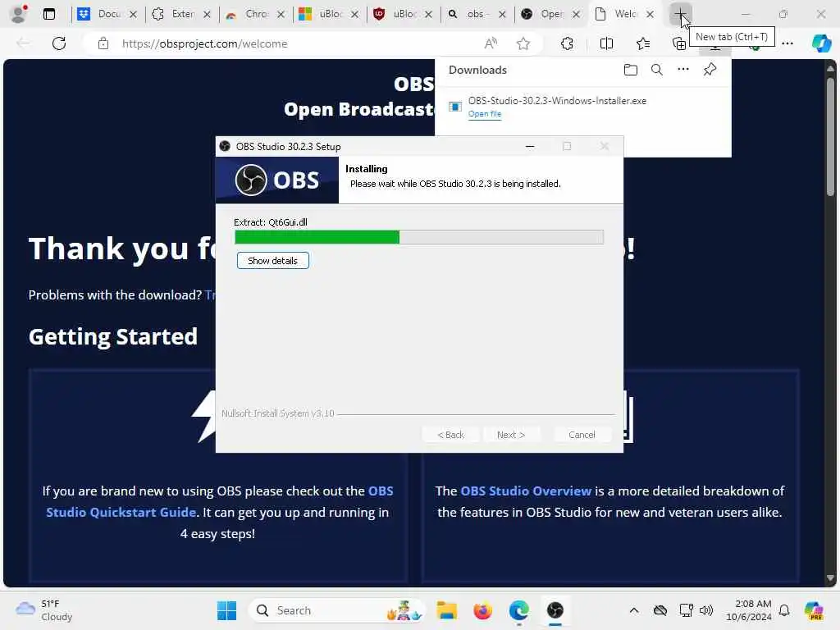Click the taskbar Search box
Viewport: 840px width, 630px height.
coord(337,610)
